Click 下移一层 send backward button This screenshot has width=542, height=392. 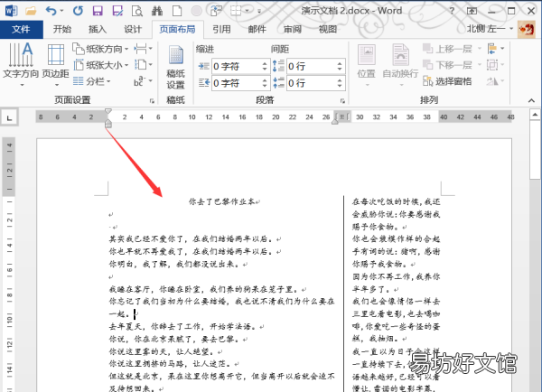point(448,65)
